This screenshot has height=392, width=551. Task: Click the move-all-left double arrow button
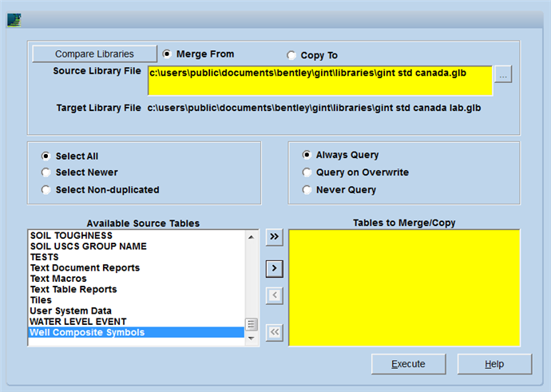(275, 332)
